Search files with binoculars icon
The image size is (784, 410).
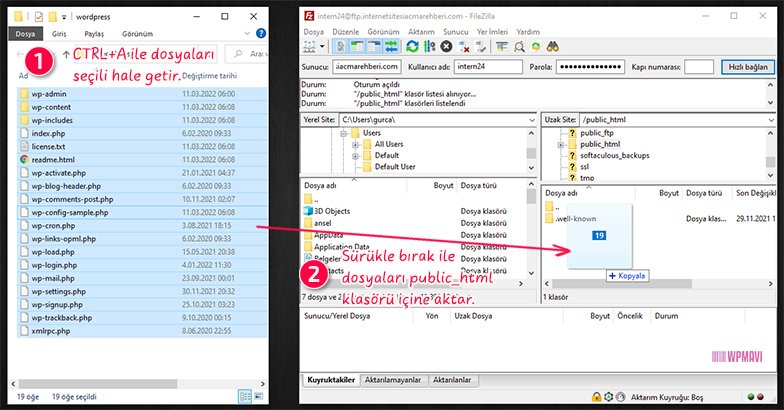click(552, 46)
